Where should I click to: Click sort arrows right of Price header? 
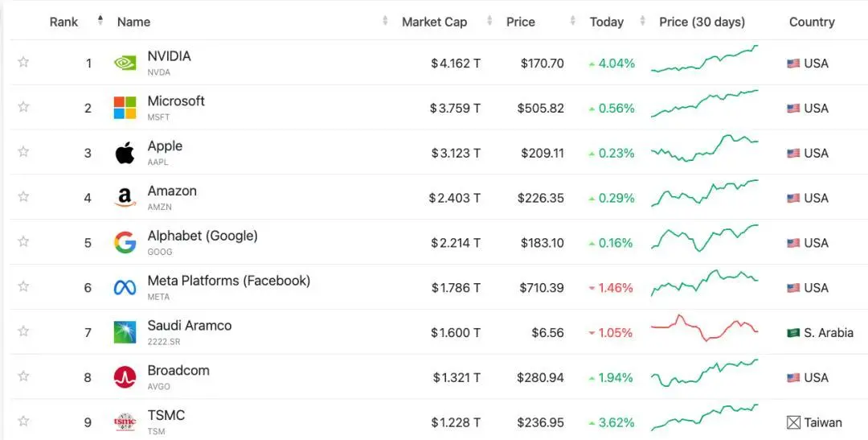(573, 21)
